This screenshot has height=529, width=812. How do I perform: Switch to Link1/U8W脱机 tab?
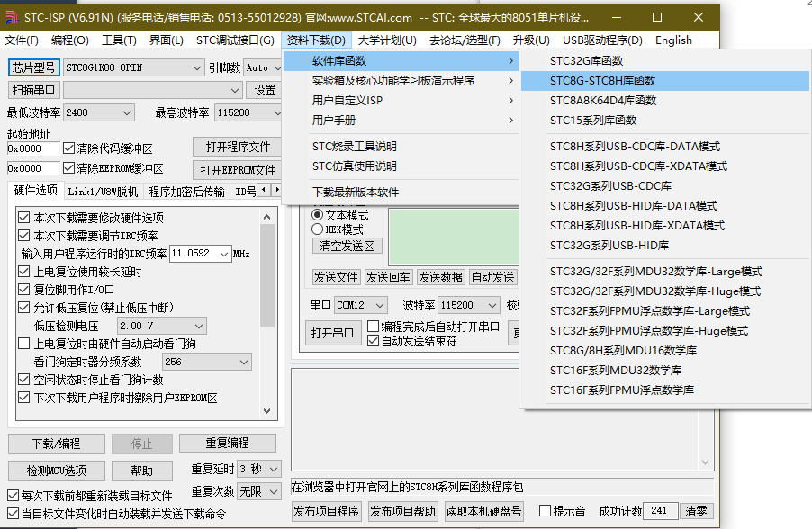tap(103, 192)
